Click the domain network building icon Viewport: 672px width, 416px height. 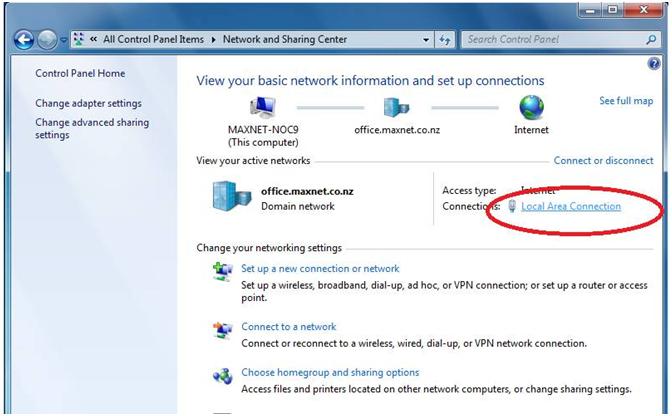[x=231, y=197]
